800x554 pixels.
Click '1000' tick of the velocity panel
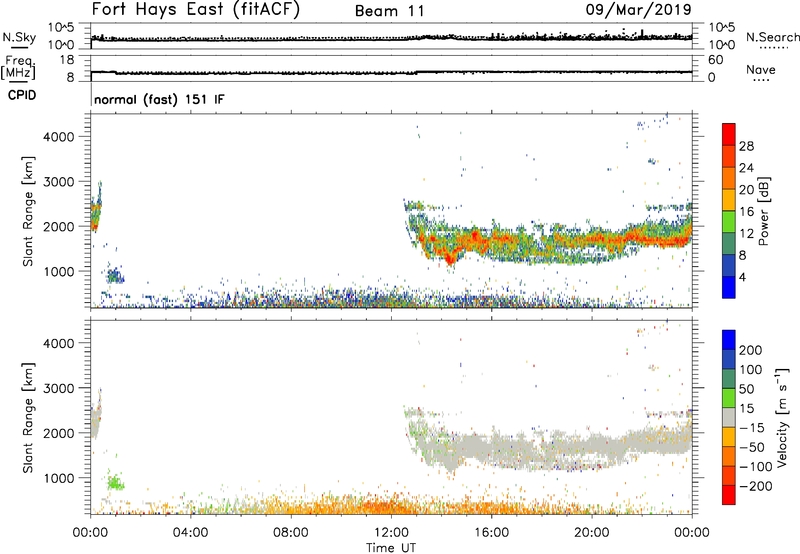59,478
